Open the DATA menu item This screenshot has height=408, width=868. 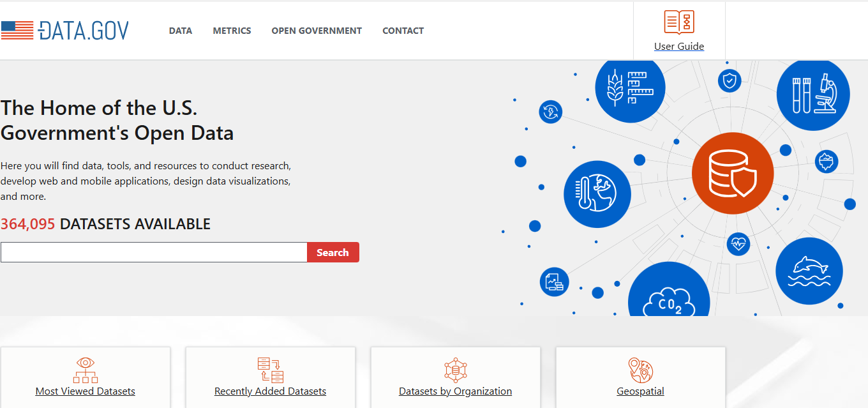180,30
